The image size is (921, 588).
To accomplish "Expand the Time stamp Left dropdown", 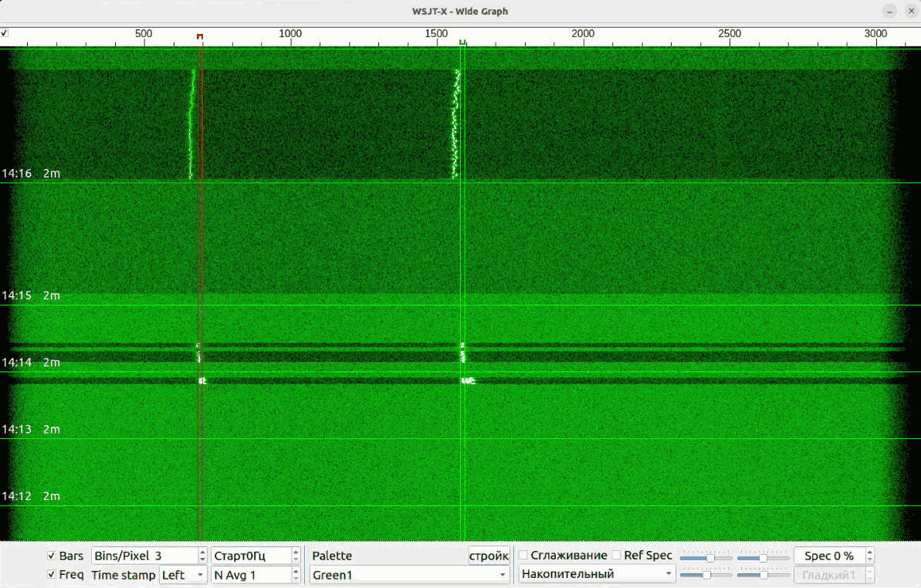I will [183, 575].
